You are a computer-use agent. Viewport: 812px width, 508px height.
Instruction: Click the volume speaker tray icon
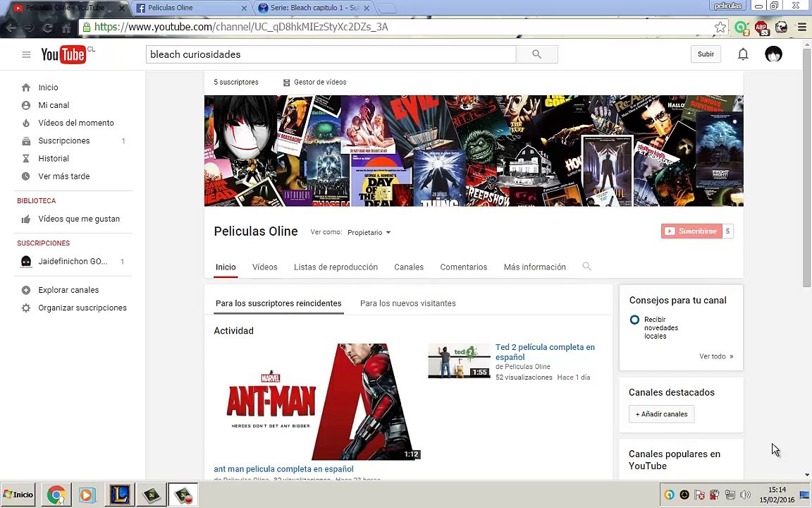coord(744,495)
